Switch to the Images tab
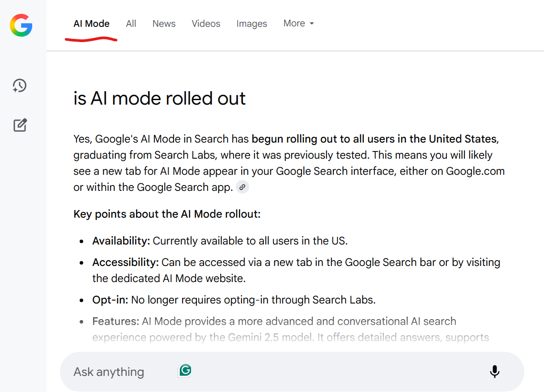Image resolution: width=544 pixels, height=392 pixels. (251, 24)
